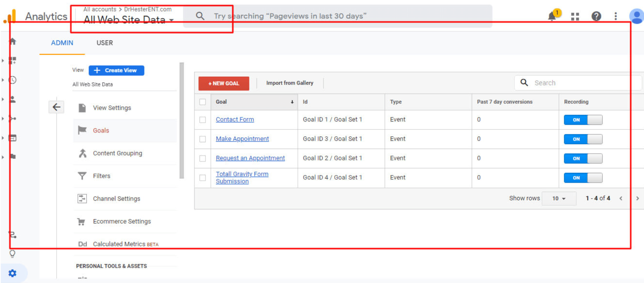Select Filters in the view menu

101,176
